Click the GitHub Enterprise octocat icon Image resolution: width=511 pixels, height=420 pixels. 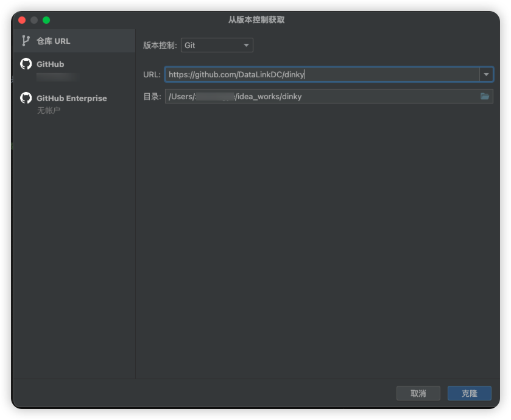[26, 97]
